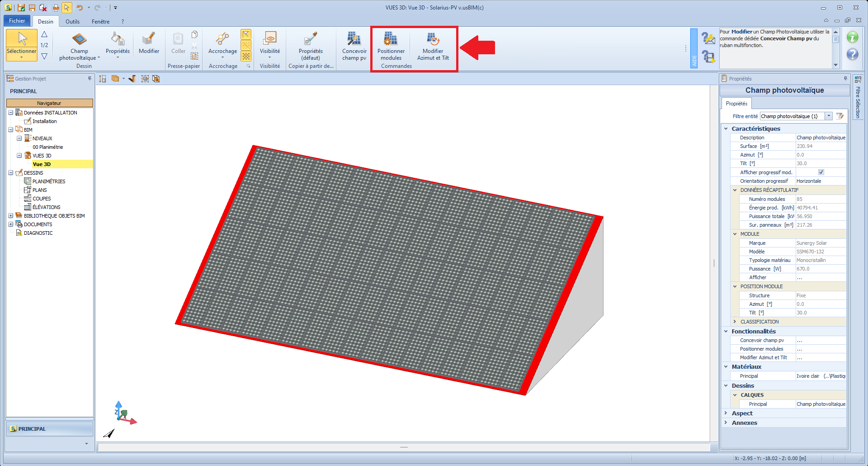Open the Fenêtre ribbon tab
This screenshot has height=466, width=868.
(x=100, y=21)
